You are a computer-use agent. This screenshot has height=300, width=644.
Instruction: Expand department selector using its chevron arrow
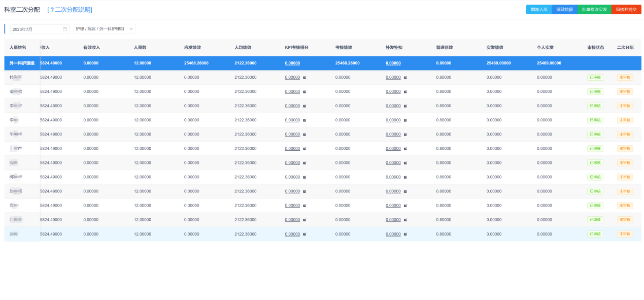[x=131, y=29]
